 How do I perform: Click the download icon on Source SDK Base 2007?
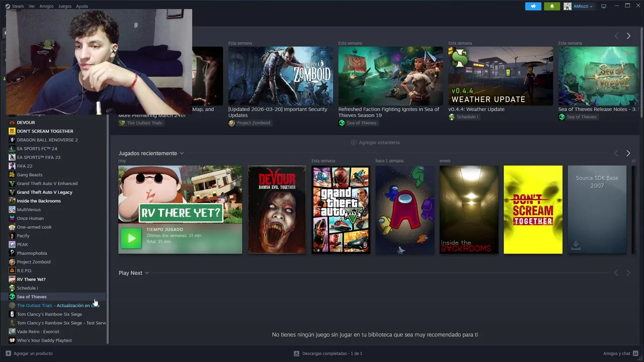pos(576,245)
